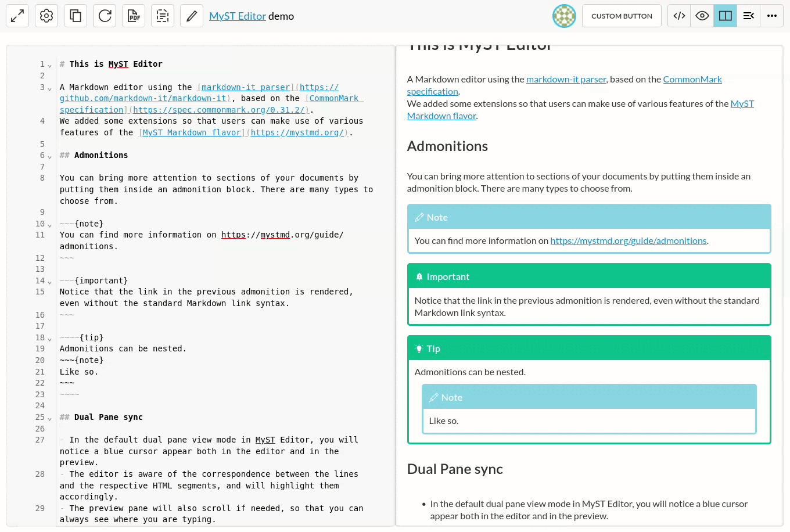Image resolution: width=790 pixels, height=532 pixels.
Task: Click the '## Admonitions' line in the editor
Action: (x=94, y=155)
